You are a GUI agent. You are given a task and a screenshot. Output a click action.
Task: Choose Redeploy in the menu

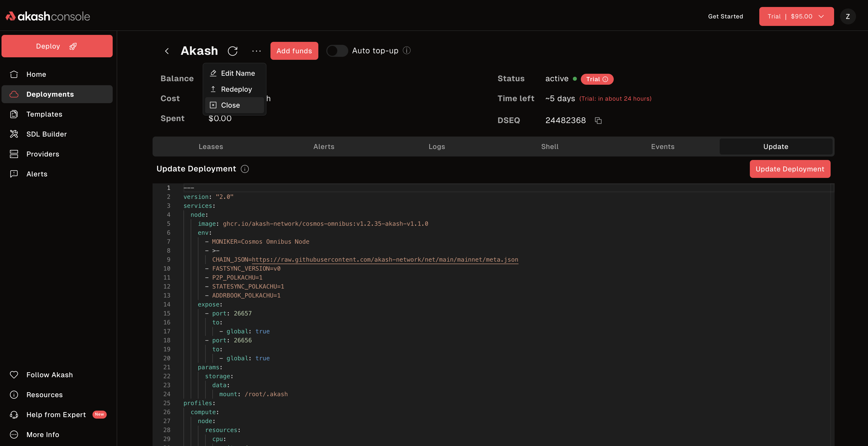(236, 89)
